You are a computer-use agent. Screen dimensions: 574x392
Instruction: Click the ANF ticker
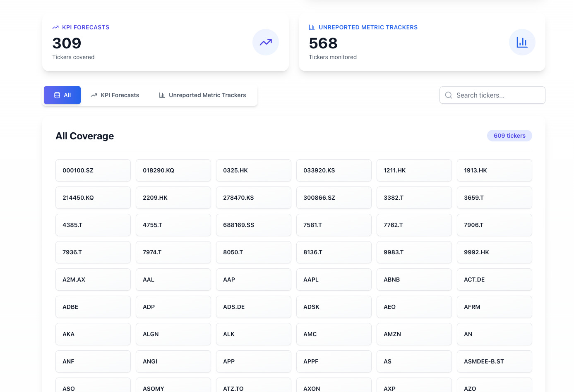pyautogui.click(x=93, y=361)
